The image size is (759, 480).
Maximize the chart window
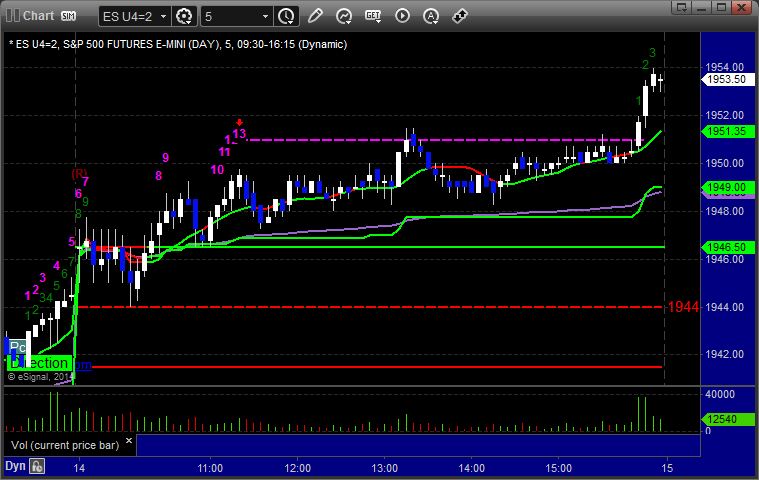click(721, 7)
